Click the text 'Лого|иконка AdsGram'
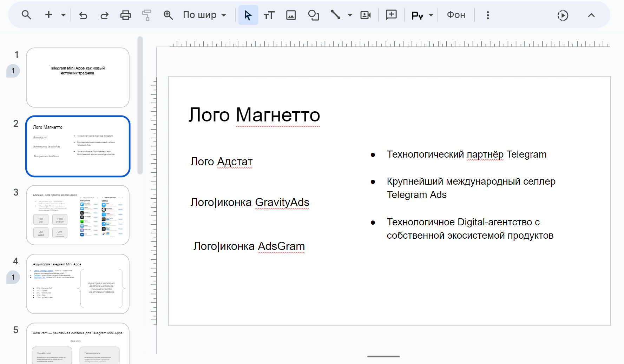The image size is (624, 364). coord(249,246)
